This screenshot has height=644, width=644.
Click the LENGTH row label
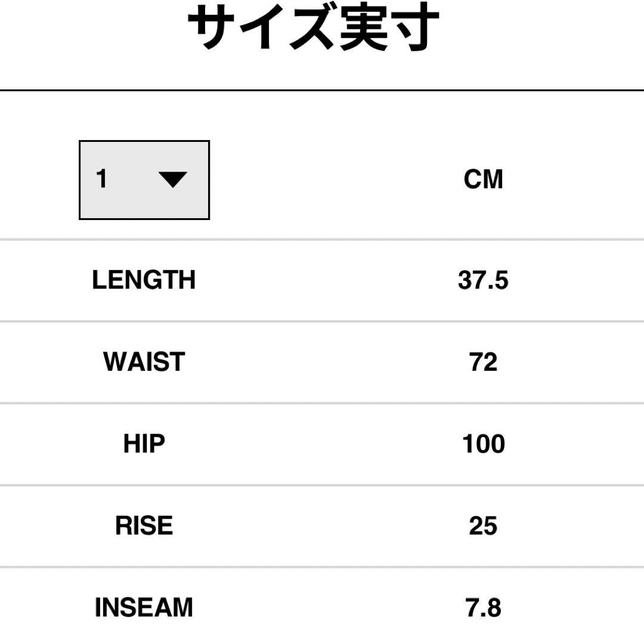point(144,280)
